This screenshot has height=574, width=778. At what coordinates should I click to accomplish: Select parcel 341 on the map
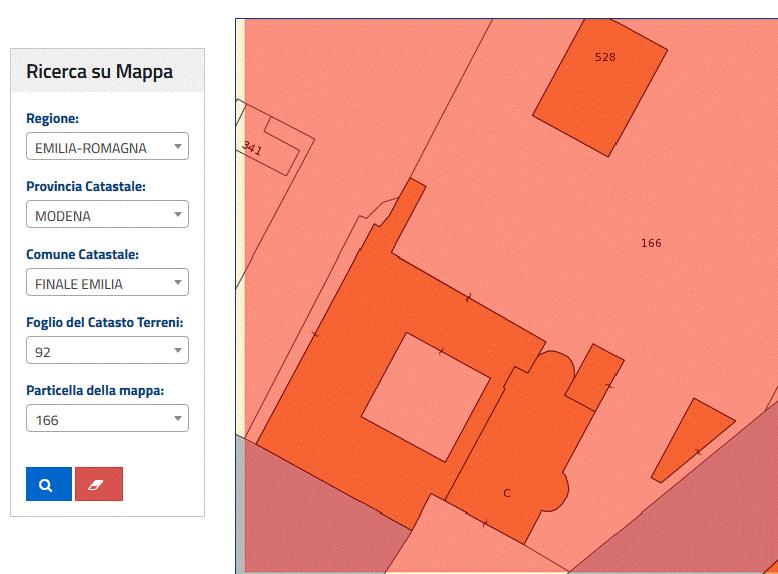click(x=268, y=148)
